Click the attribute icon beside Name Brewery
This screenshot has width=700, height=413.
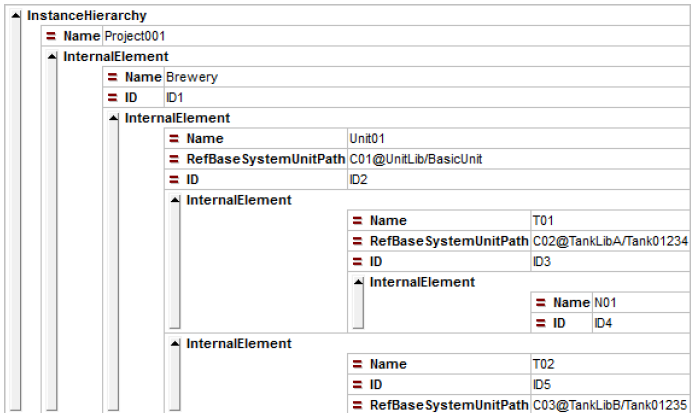[x=112, y=77]
